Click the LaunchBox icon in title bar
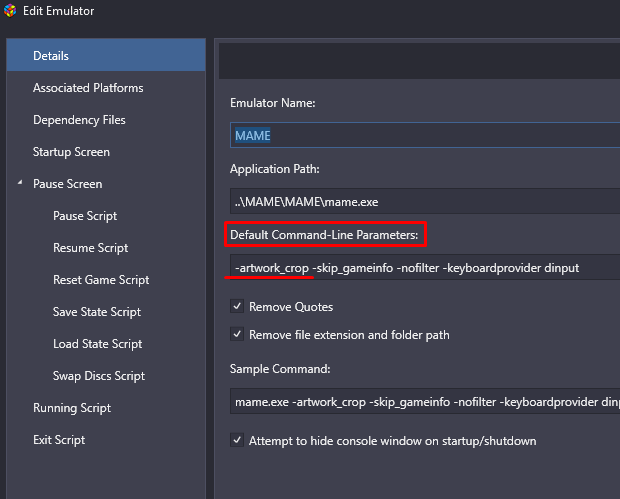The height and width of the screenshot is (499, 620). pyautogui.click(x=10, y=11)
